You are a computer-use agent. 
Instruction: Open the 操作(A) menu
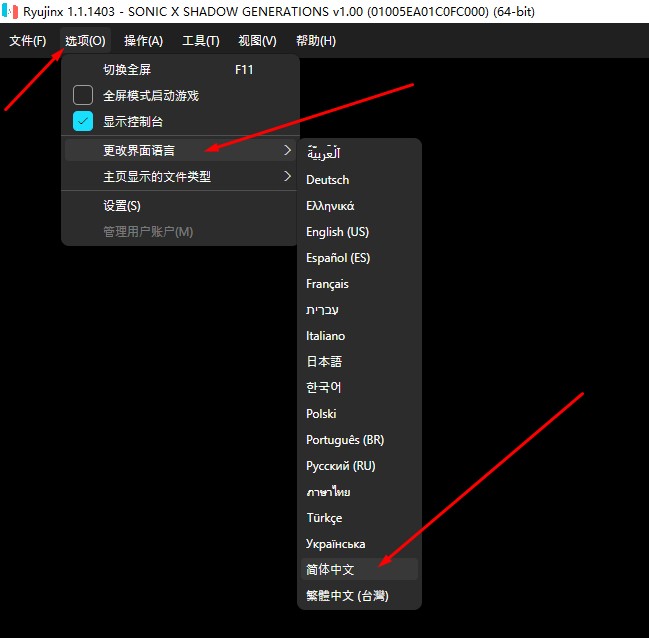pos(143,41)
